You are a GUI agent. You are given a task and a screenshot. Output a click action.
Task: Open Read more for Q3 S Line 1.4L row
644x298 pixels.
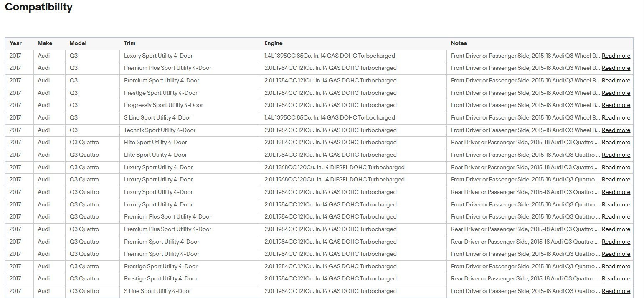(616, 117)
